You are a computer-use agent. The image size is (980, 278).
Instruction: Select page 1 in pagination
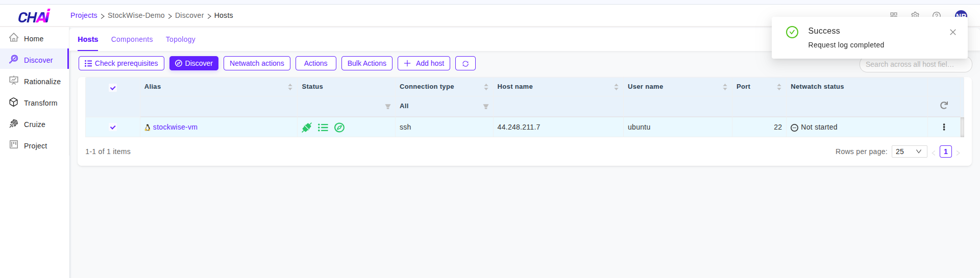945,151
